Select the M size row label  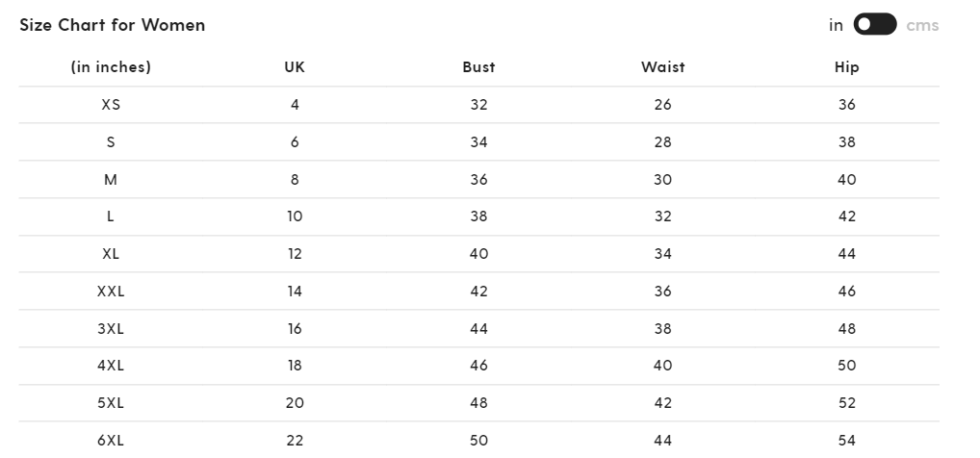tap(111, 180)
